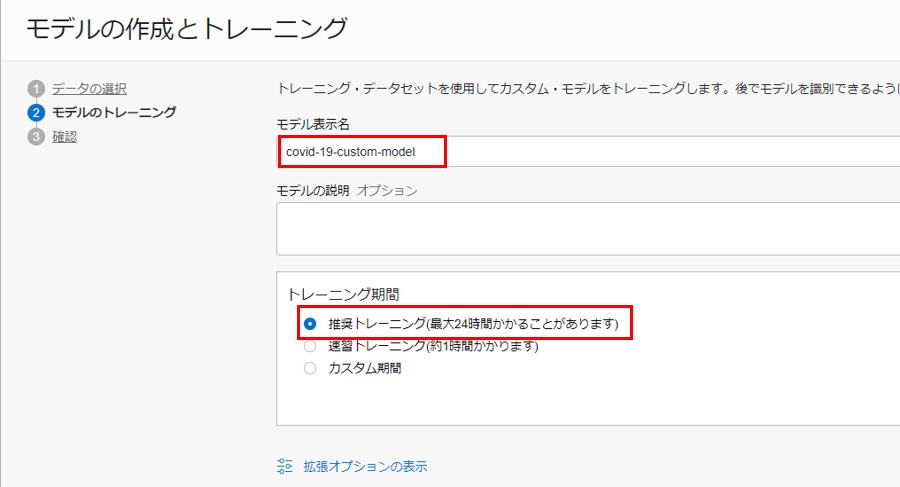Focus the モデル表示名 input field
The image size is (900, 487).
[600, 152]
